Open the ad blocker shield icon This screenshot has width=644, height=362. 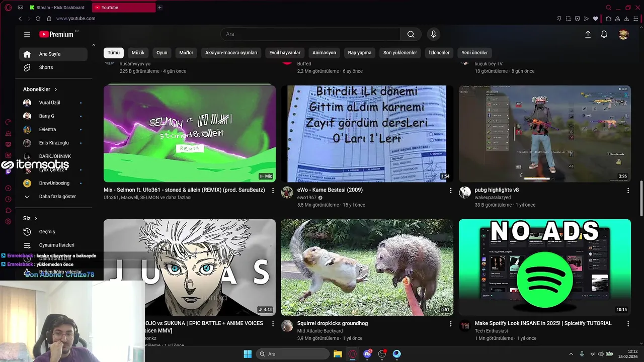[x=578, y=19]
